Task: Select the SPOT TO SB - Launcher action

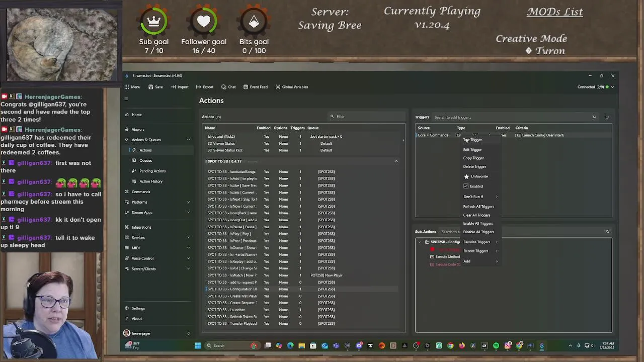Action: click(302, 310)
